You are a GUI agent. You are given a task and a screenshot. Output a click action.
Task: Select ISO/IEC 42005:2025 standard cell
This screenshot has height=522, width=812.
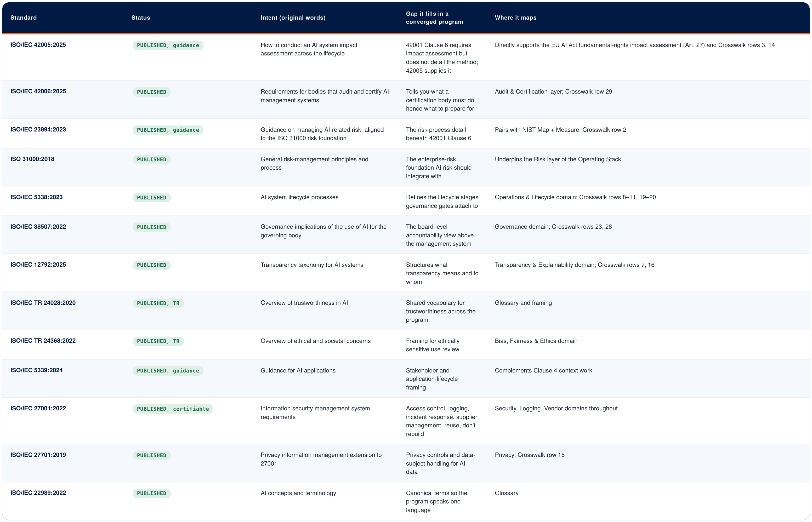point(38,45)
